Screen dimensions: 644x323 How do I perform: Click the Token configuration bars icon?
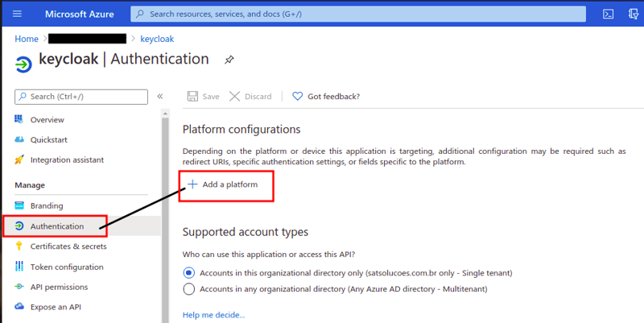19,267
